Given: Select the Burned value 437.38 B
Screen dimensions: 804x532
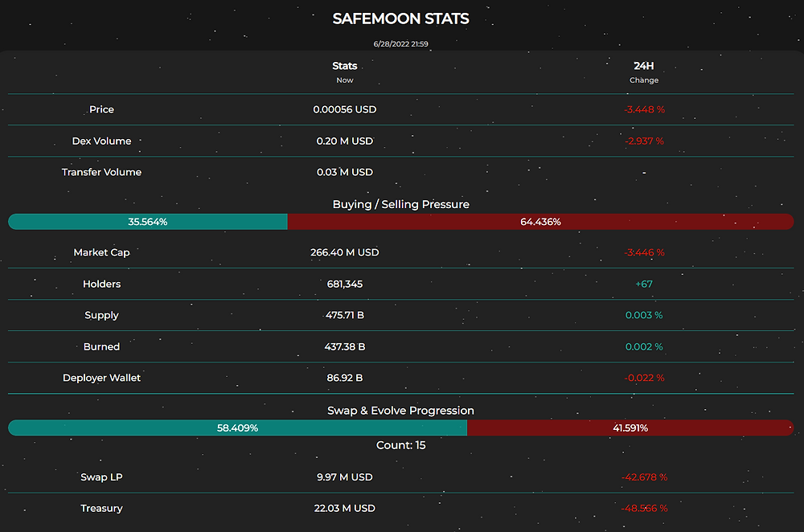Looking at the screenshot, I should [x=345, y=347].
